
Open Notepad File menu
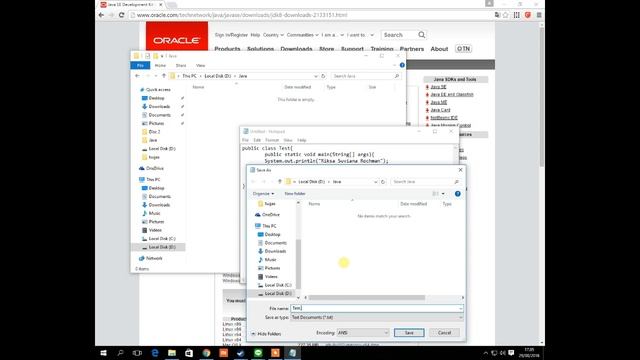coord(245,140)
